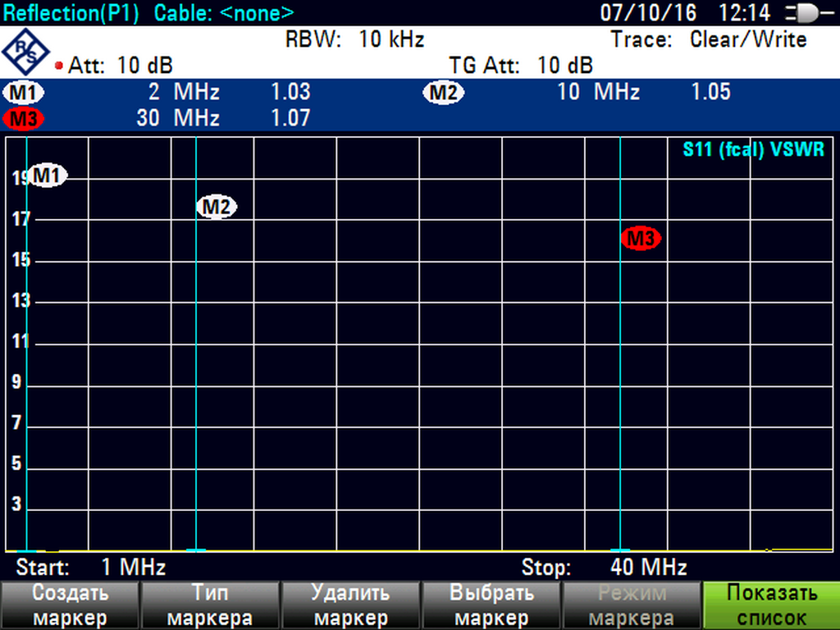Select the M1 marker label on the graph
This screenshot has width=840, height=630.
click(x=48, y=176)
